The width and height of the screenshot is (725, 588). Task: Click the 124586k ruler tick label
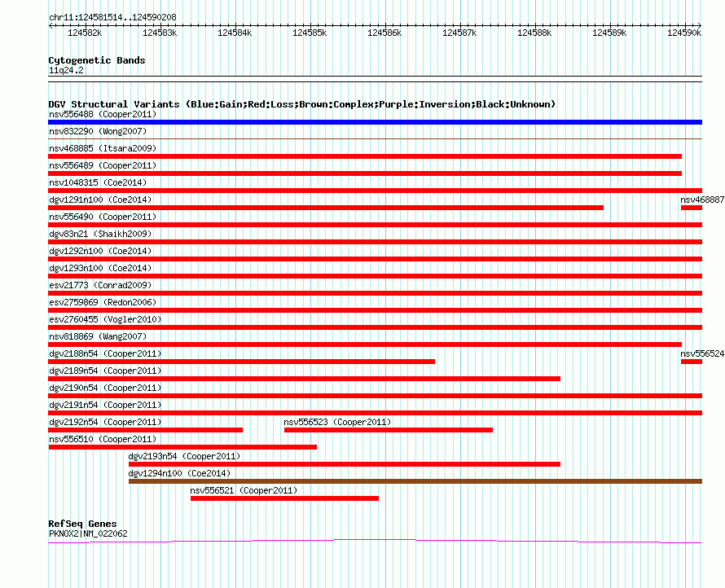[384, 33]
